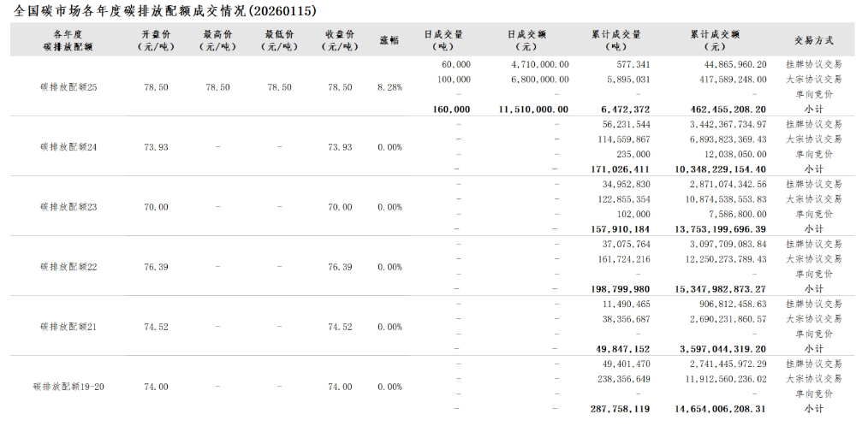Click the 交易方式 column header
Screen dimensions: 868x426
coord(813,40)
